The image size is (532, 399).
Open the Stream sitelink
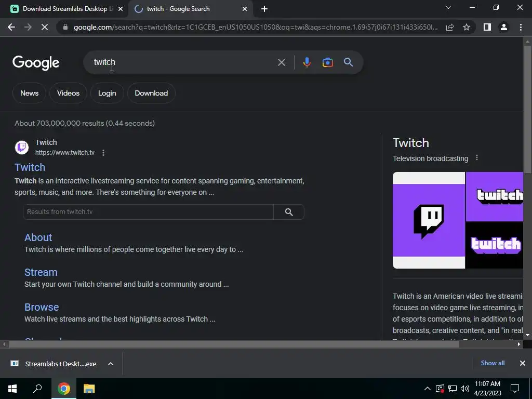tap(41, 272)
